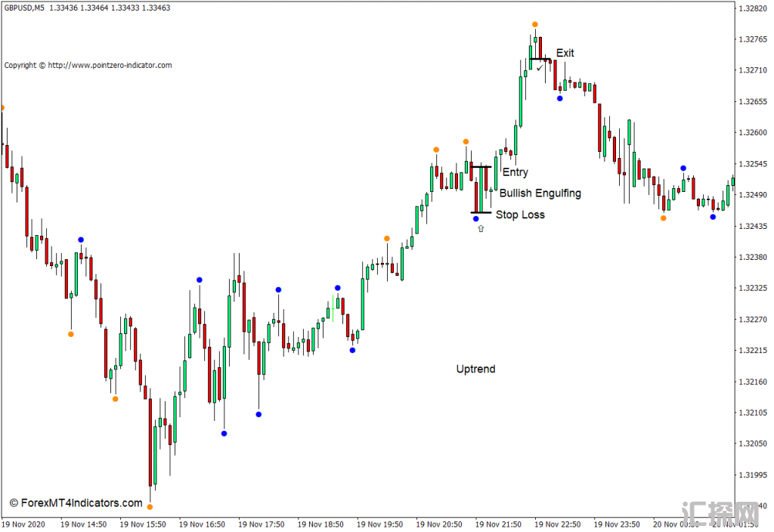Click the 19 Nov 17:50 time label
This screenshot has height=532, width=774.
[x=261, y=524]
